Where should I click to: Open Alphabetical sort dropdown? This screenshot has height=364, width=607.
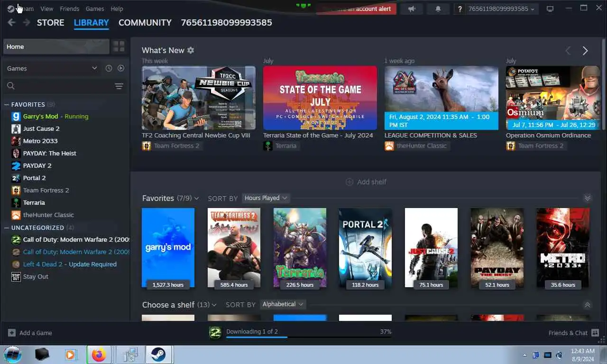pos(283,304)
